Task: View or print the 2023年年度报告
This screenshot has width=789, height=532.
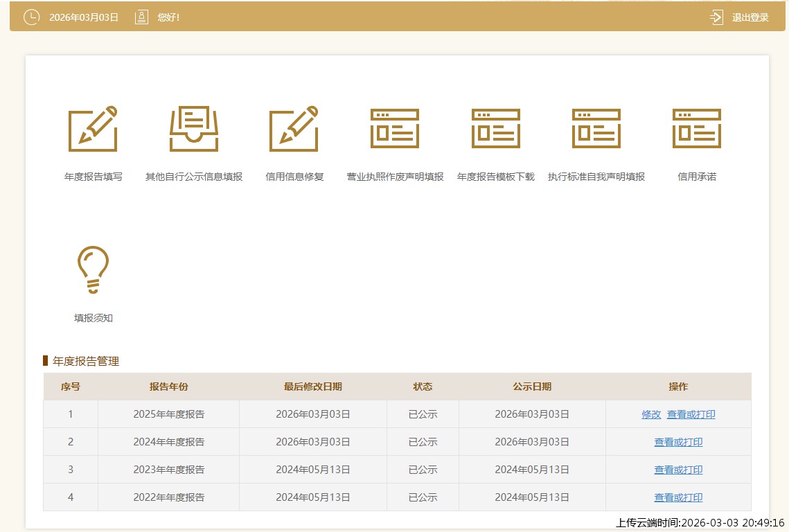Action: (678, 470)
